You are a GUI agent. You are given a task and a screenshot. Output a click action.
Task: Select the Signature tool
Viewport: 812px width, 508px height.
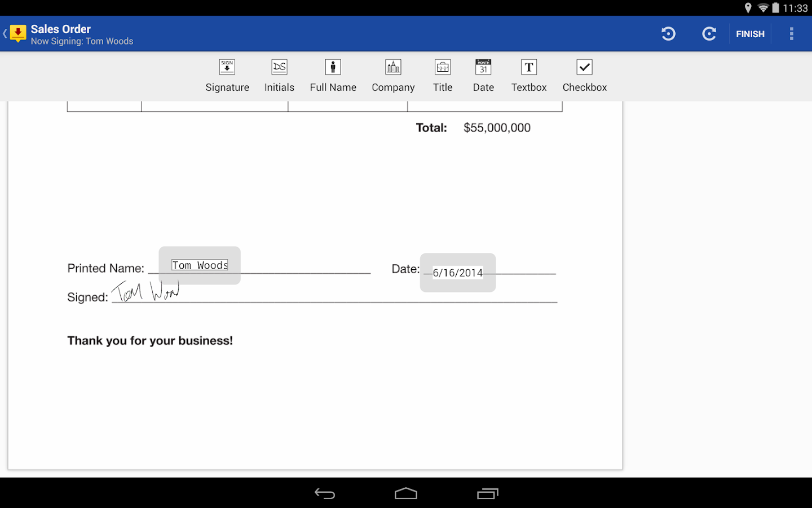pyautogui.click(x=227, y=75)
